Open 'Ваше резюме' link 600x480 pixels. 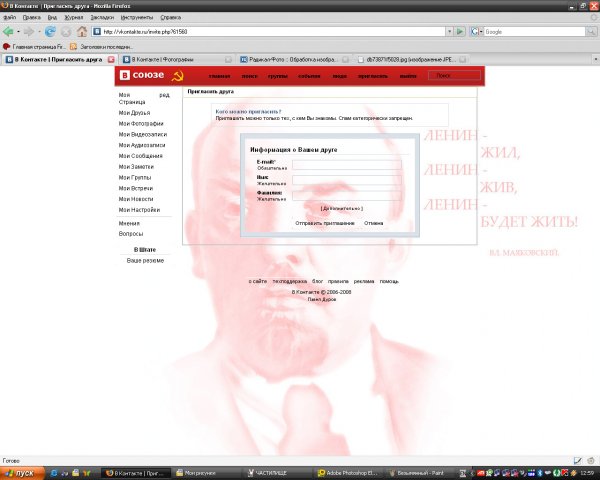[145, 261]
